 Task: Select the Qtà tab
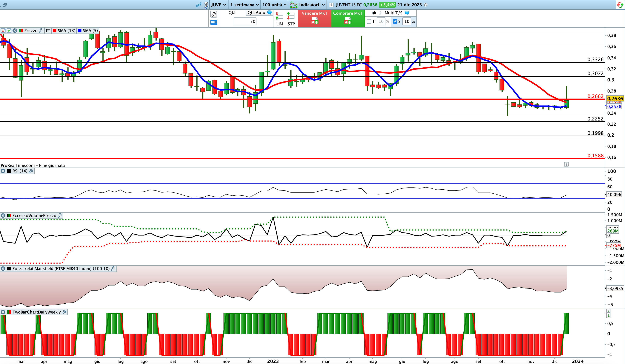click(232, 12)
